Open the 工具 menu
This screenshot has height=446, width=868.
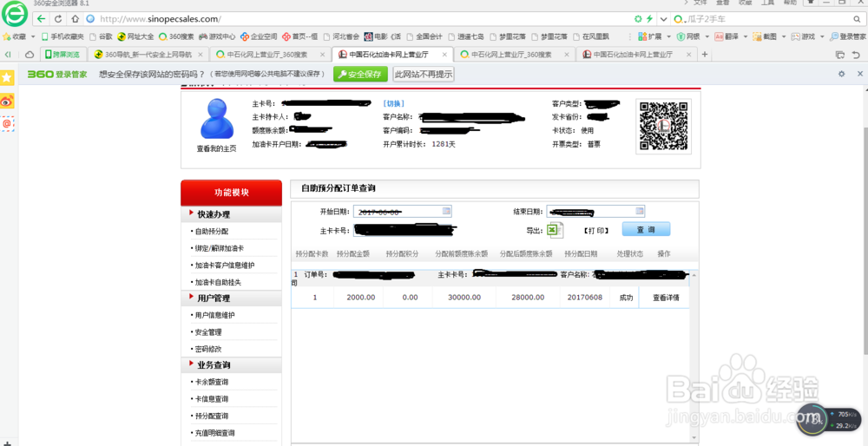768,3
